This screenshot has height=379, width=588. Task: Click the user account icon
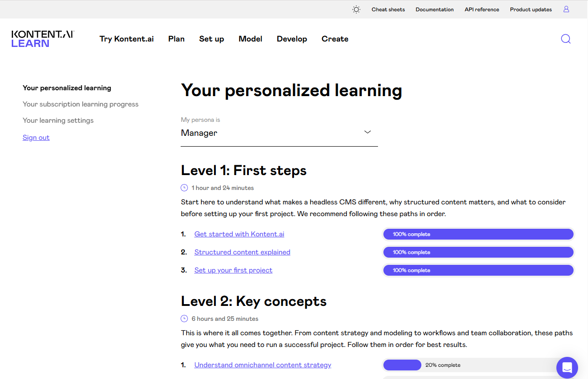(566, 9)
